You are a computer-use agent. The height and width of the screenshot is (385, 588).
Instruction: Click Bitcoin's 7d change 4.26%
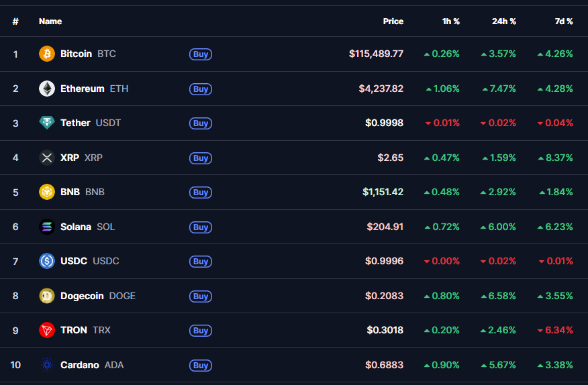pyautogui.click(x=555, y=54)
